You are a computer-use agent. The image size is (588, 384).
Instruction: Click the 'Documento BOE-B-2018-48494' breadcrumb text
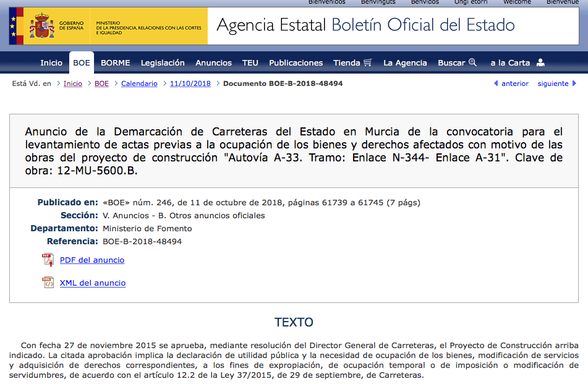283,83
